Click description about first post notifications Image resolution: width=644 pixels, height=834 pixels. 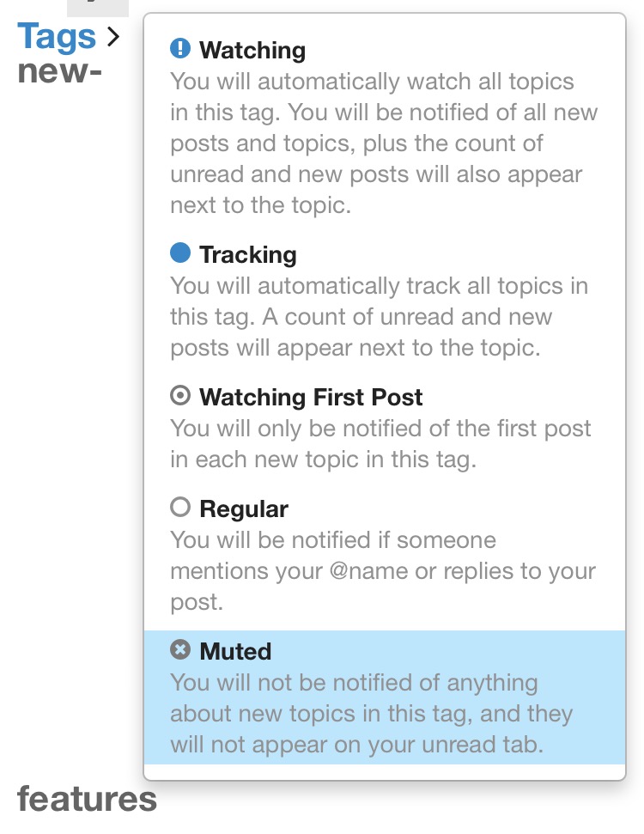tap(382, 443)
